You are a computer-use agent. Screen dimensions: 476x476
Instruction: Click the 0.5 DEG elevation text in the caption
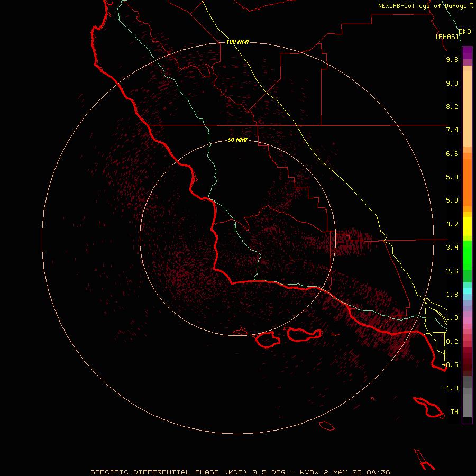pyautogui.click(x=269, y=472)
